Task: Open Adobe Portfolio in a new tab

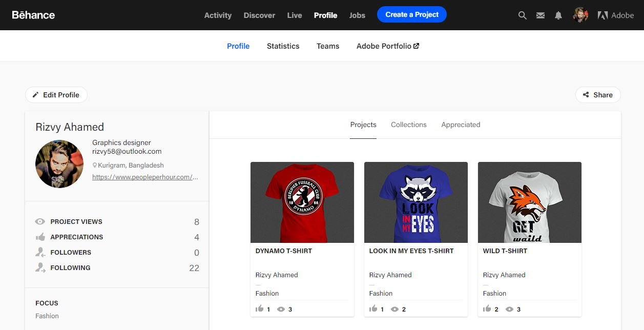Action: point(387,46)
